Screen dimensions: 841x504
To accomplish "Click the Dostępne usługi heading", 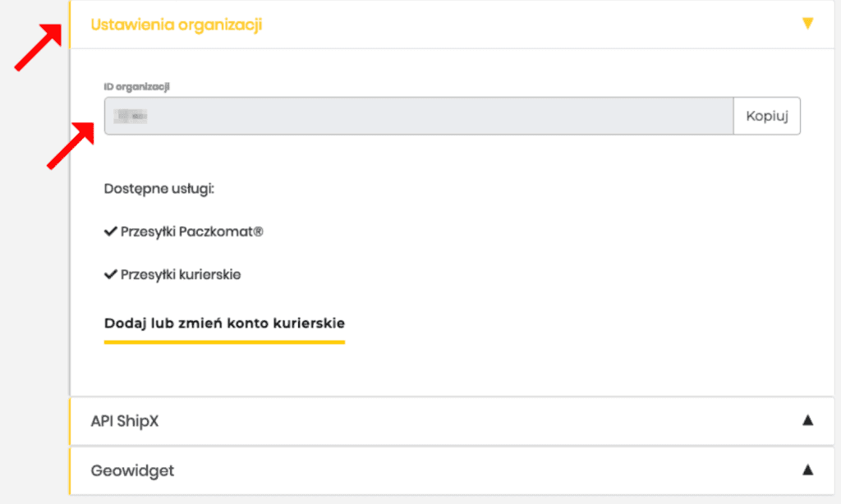I will pyautogui.click(x=159, y=189).
